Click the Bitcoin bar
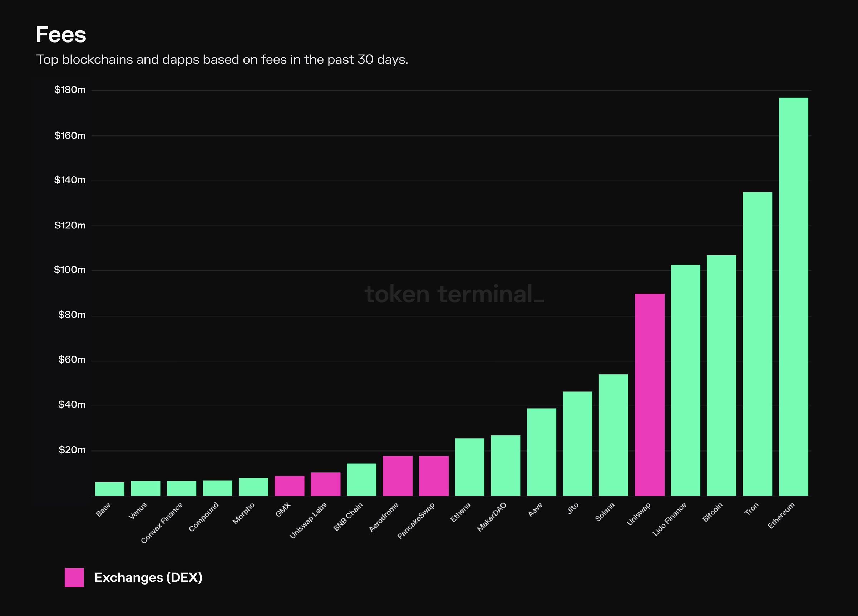Screen dimensions: 858x616 [721, 375]
